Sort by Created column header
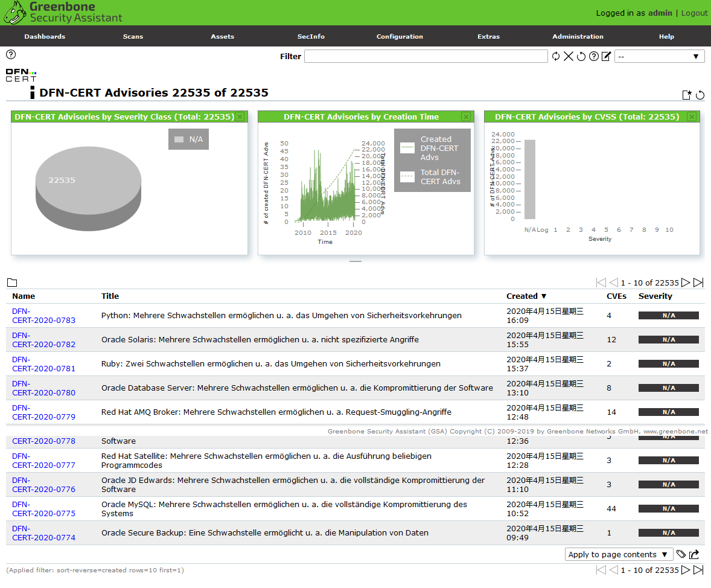The image size is (711, 588). (x=526, y=296)
